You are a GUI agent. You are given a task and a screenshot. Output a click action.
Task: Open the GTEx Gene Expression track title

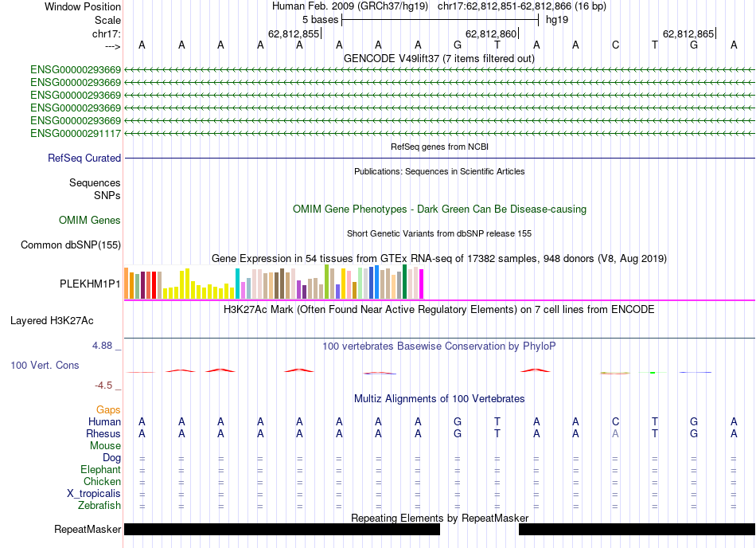point(439,259)
